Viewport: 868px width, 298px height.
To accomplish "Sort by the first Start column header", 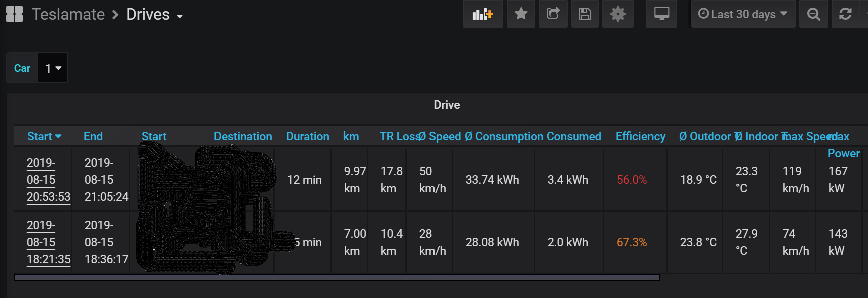I will 44,136.
